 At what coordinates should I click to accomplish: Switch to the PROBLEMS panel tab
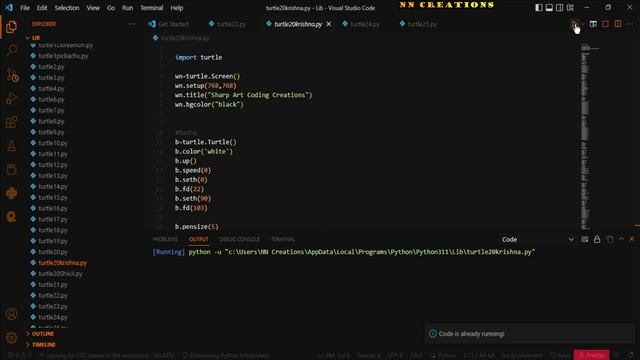click(x=165, y=239)
